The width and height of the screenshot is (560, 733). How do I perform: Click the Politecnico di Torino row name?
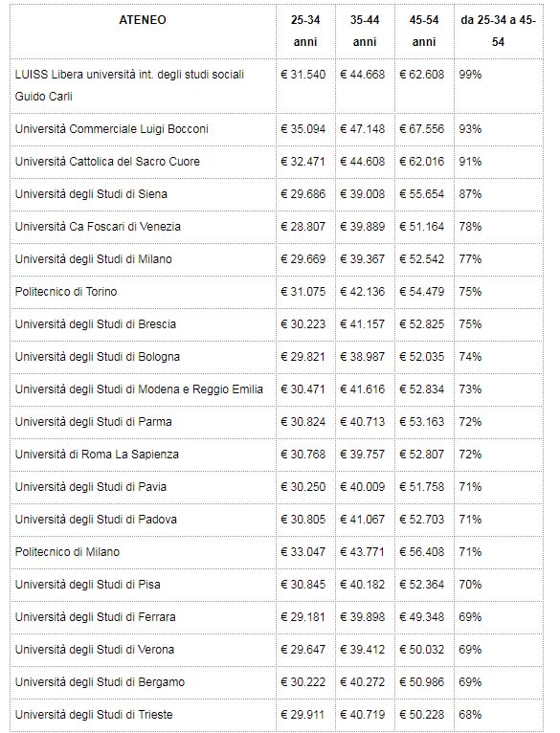pyautogui.click(x=66, y=292)
